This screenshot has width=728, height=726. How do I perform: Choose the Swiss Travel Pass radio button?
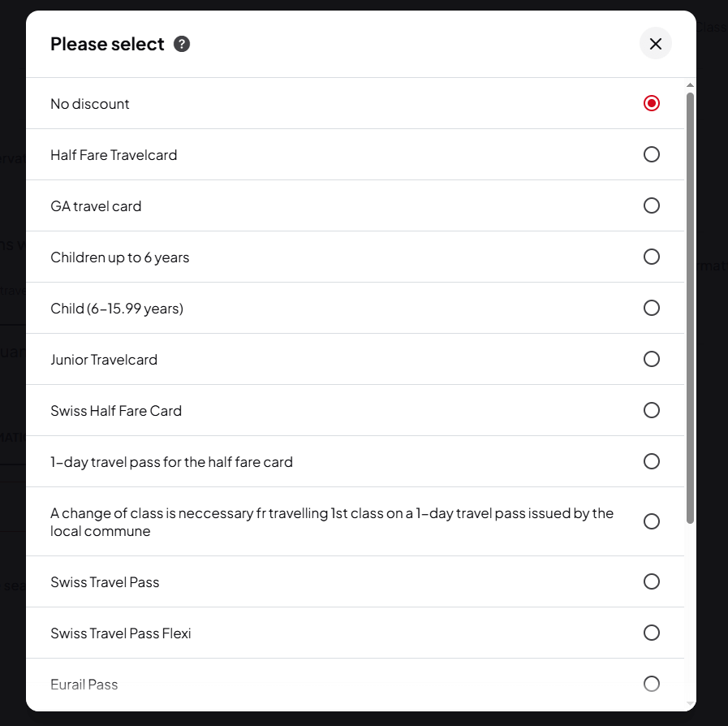(x=651, y=581)
